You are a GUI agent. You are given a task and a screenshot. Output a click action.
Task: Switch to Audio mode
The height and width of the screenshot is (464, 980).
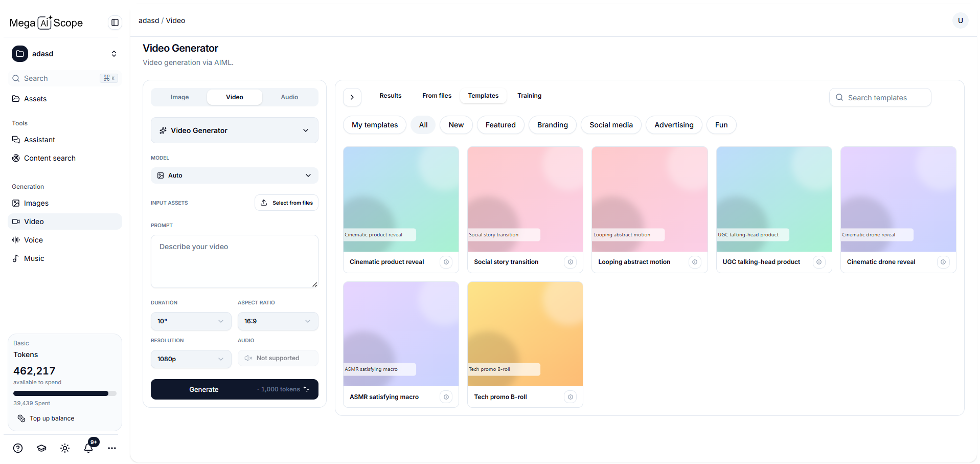[289, 97]
